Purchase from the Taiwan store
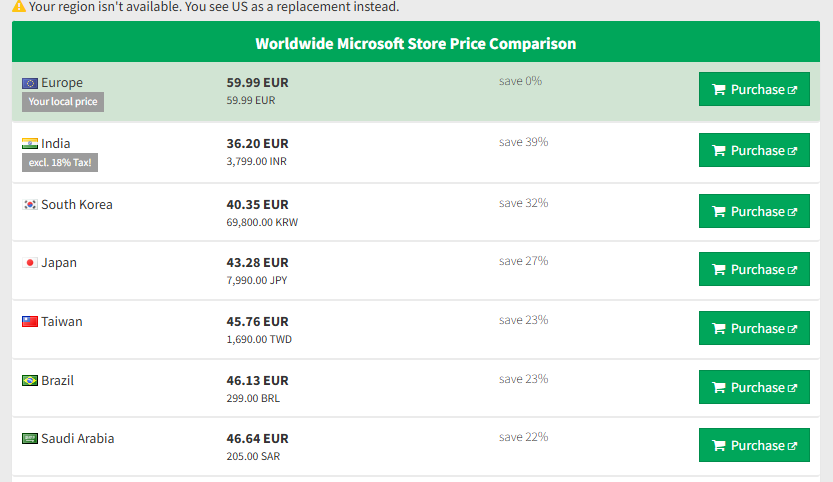 (754, 329)
